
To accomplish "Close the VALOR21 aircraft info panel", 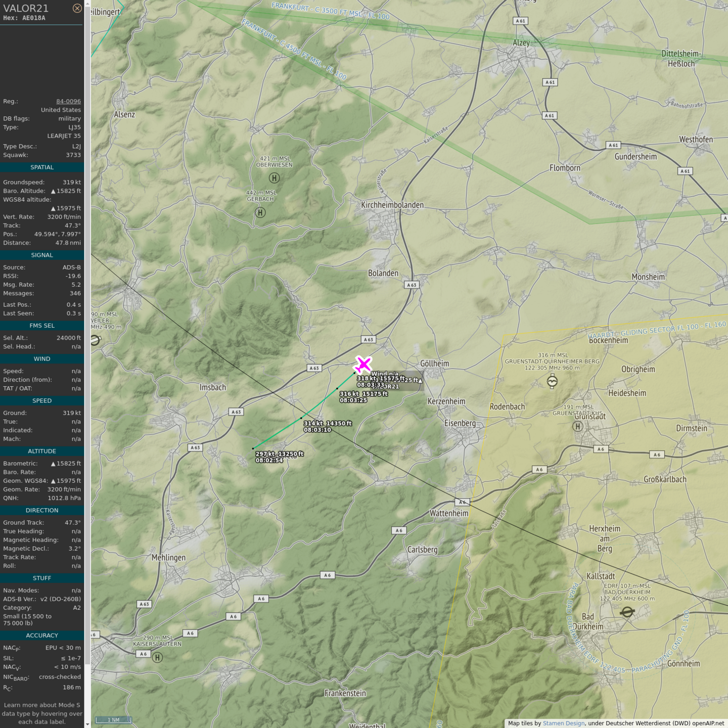I will [x=77, y=8].
